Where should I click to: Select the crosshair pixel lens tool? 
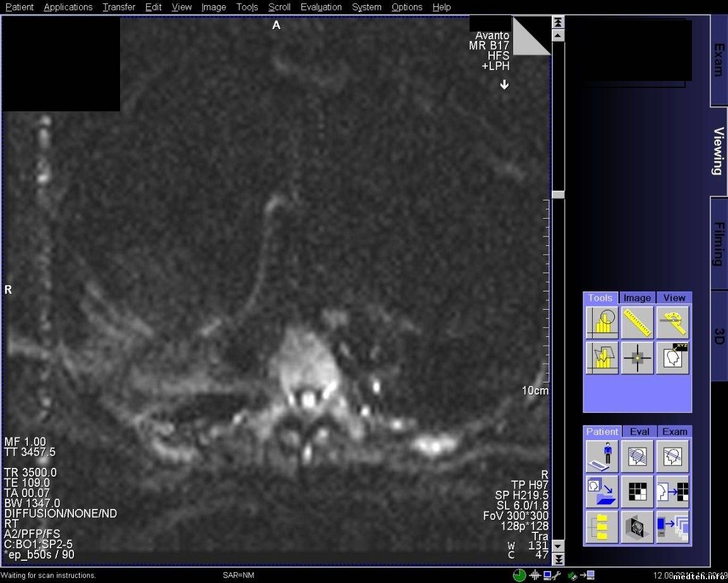[637, 358]
